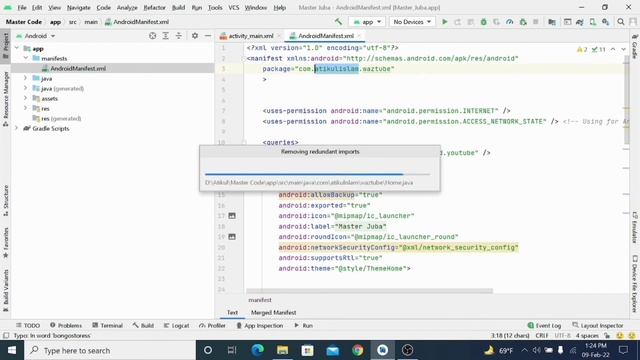Open App Inspection tool window
The width and height of the screenshot is (640, 360).
(x=260, y=325)
